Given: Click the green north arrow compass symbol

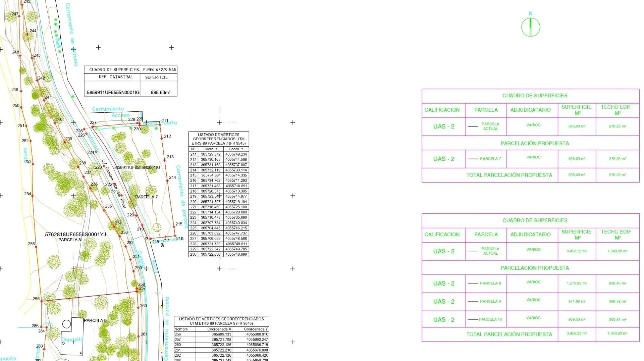Looking at the screenshot, I should pos(530,27).
